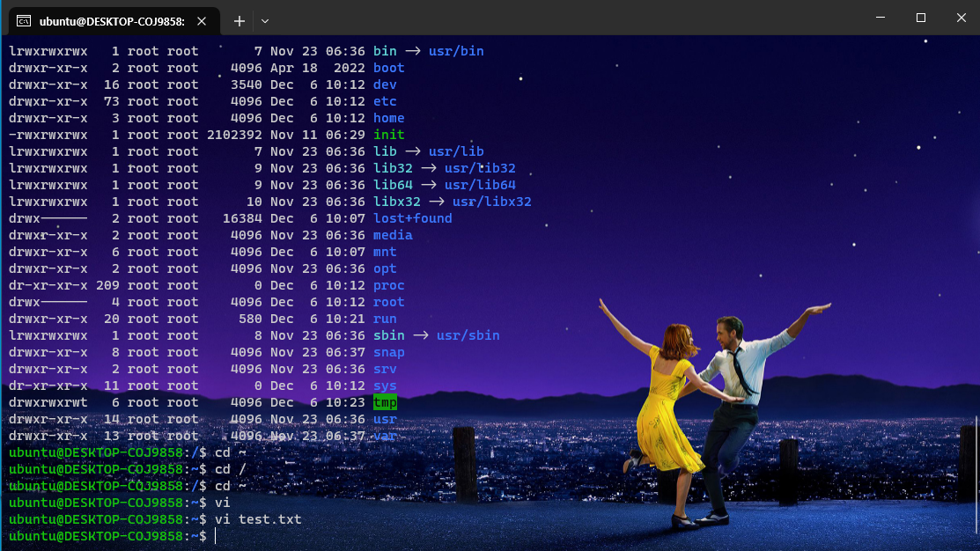Click the 'cd /' command text
Screen dimensions: 980x551
point(231,469)
